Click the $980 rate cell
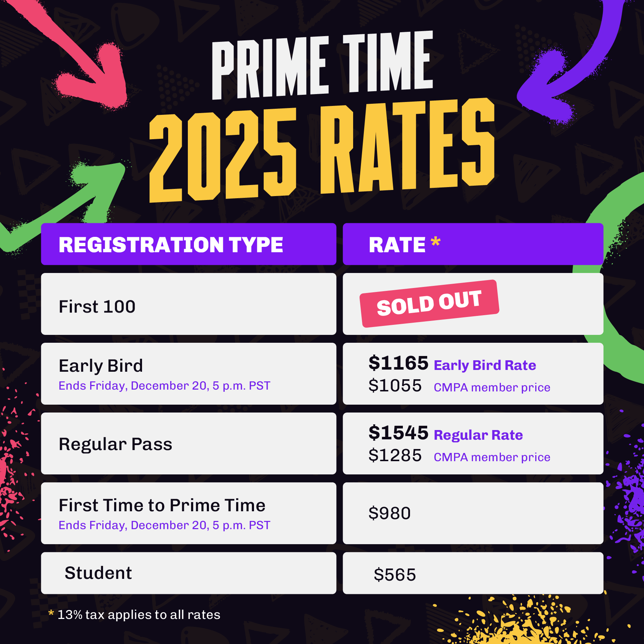The image size is (644, 644). point(473,513)
